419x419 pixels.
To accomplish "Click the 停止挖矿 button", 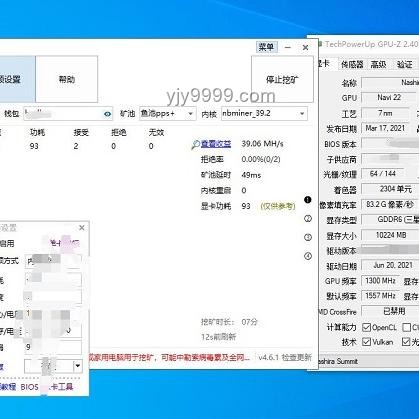I will tap(282, 79).
